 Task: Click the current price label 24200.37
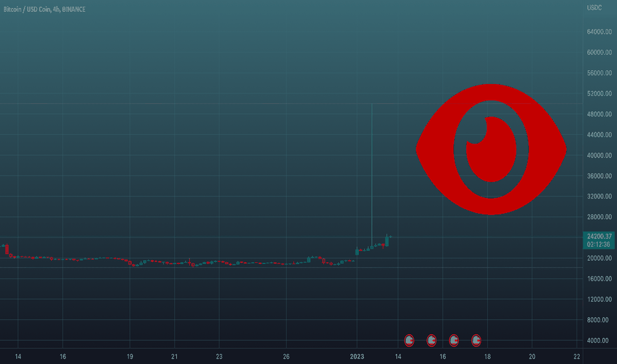[599, 236]
